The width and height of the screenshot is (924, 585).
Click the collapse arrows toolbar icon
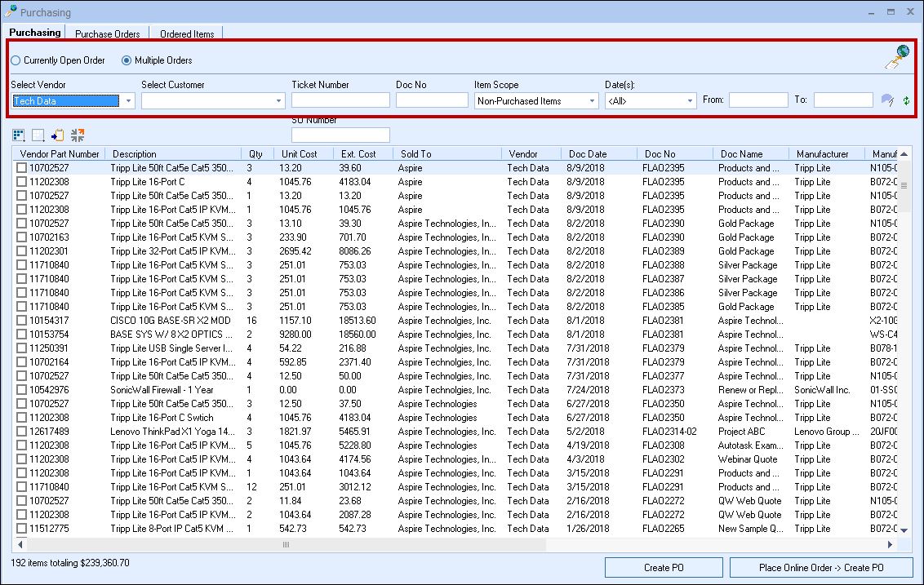pos(78,135)
